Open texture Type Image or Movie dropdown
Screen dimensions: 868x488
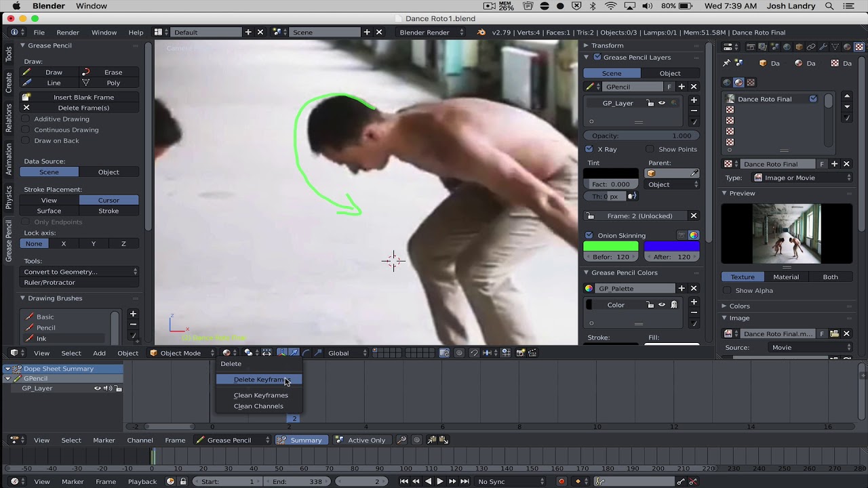(x=802, y=178)
